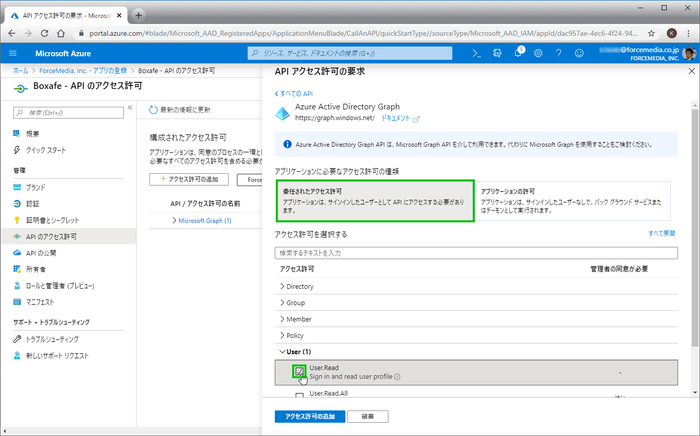Click the panel vertical scrollbar thumb

694,228
